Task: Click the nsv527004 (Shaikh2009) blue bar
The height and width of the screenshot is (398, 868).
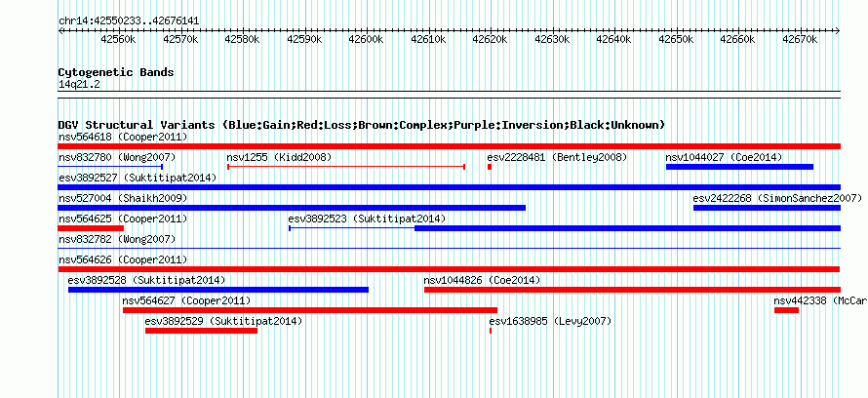Action: point(292,208)
